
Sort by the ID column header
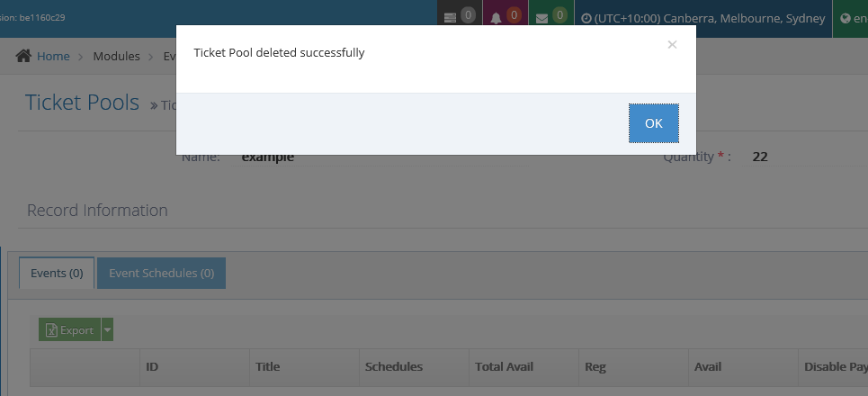click(153, 367)
